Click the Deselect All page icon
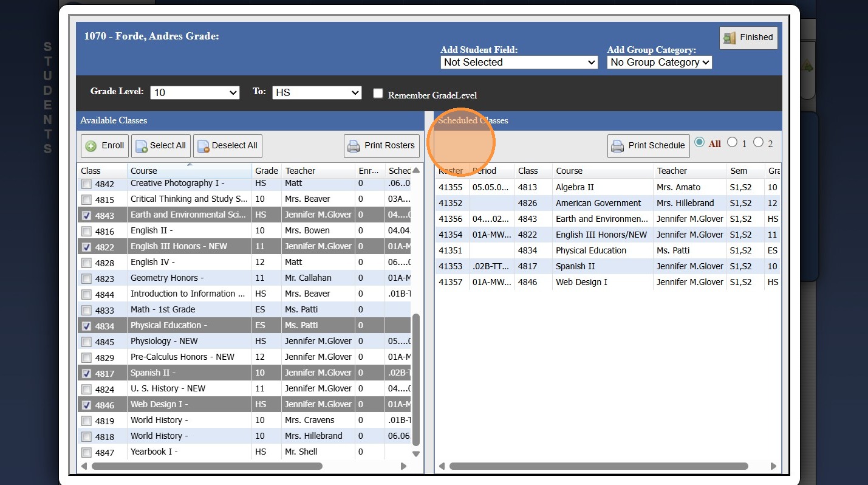Viewport: 868px width, 485px height. [203, 146]
